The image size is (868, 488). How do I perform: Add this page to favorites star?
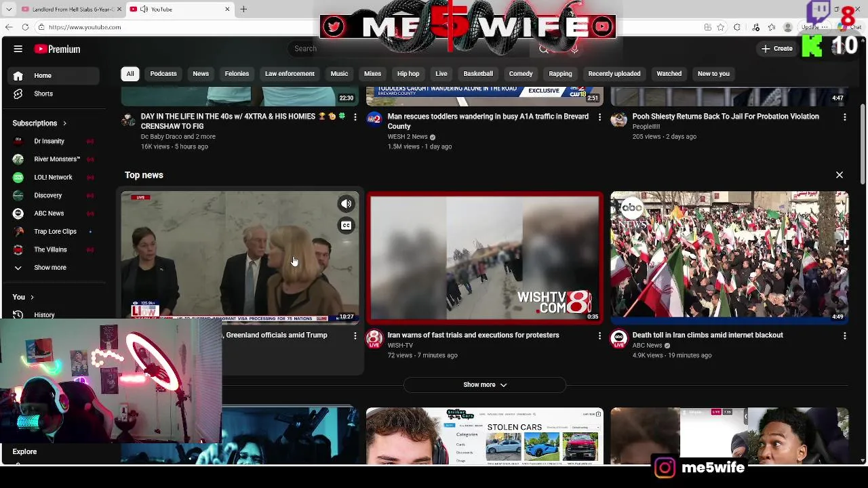tap(720, 27)
